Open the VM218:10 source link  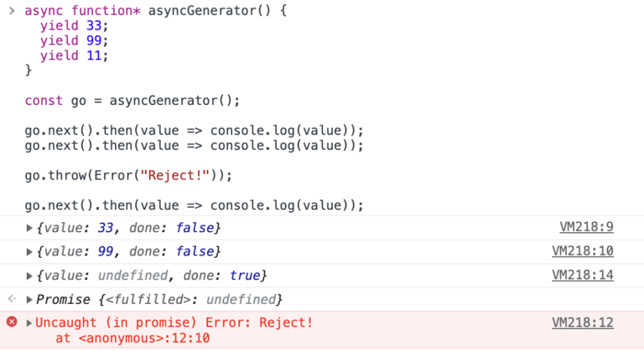(x=582, y=251)
